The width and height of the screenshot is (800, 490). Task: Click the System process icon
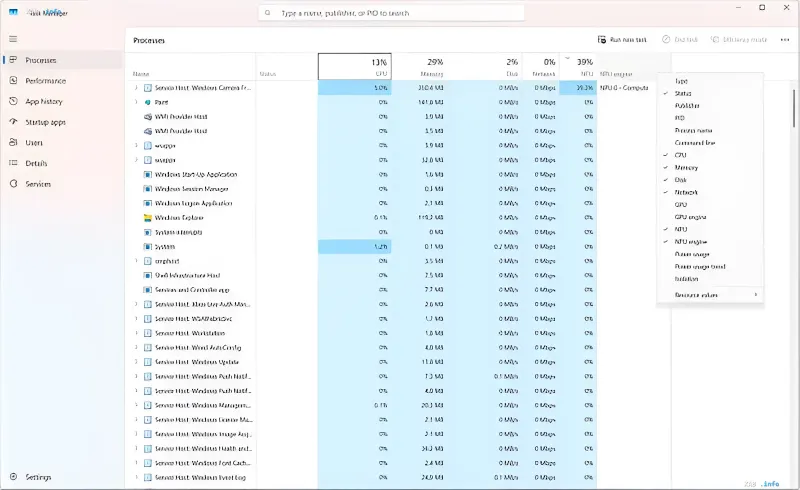[147, 247]
